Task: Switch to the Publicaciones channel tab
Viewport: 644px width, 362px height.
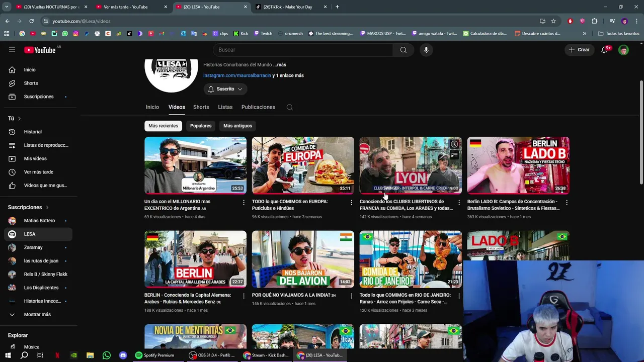Action: (258, 107)
